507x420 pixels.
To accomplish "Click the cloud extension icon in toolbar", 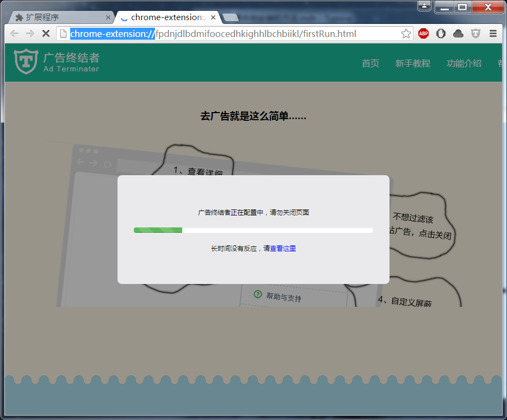I will (458, 34).
